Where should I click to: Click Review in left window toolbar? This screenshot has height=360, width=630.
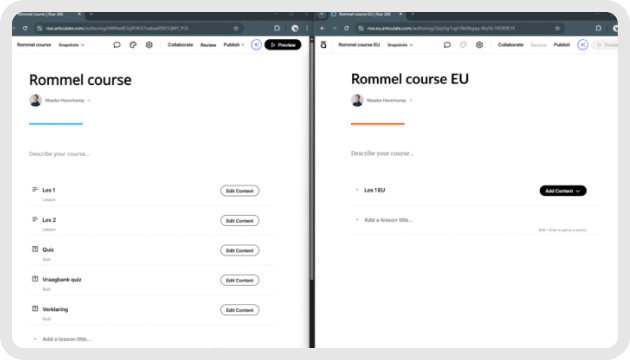tap(208, 45)
